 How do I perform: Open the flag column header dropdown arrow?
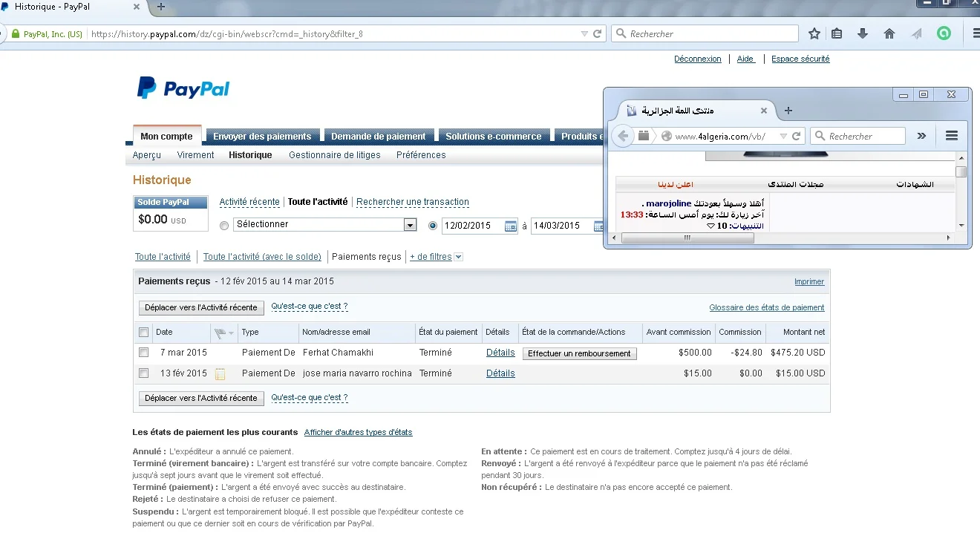click(x=231, y=333)
